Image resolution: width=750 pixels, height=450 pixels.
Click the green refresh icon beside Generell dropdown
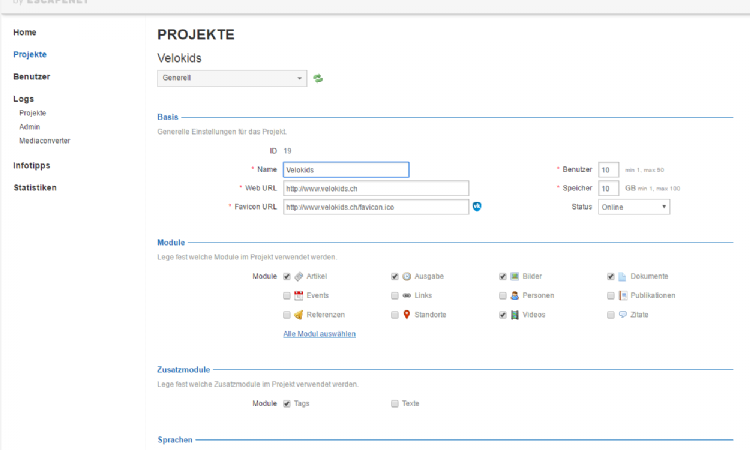pos(318,78)
